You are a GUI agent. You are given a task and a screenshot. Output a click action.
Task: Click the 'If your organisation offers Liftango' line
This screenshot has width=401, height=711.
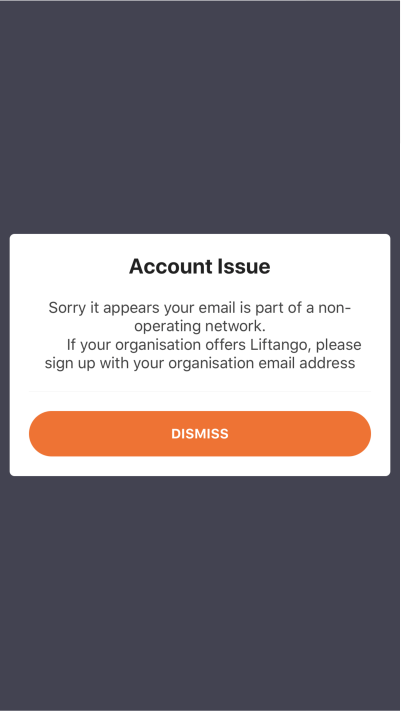[214, 345]
